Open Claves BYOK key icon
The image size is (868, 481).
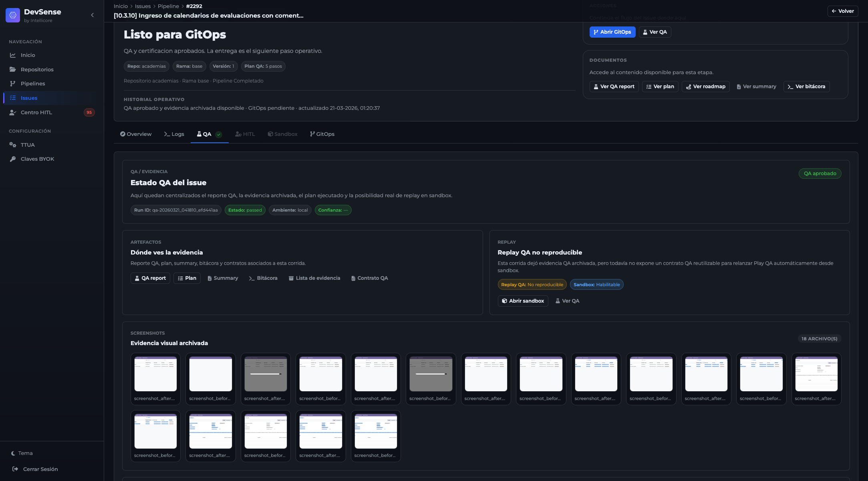tap(13, 159)
